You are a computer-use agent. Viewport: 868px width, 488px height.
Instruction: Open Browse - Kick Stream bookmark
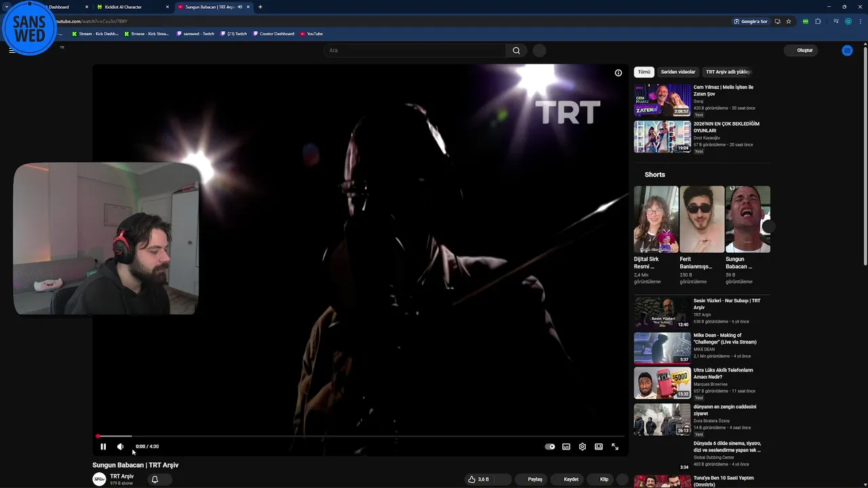click(x=147, y=33)
